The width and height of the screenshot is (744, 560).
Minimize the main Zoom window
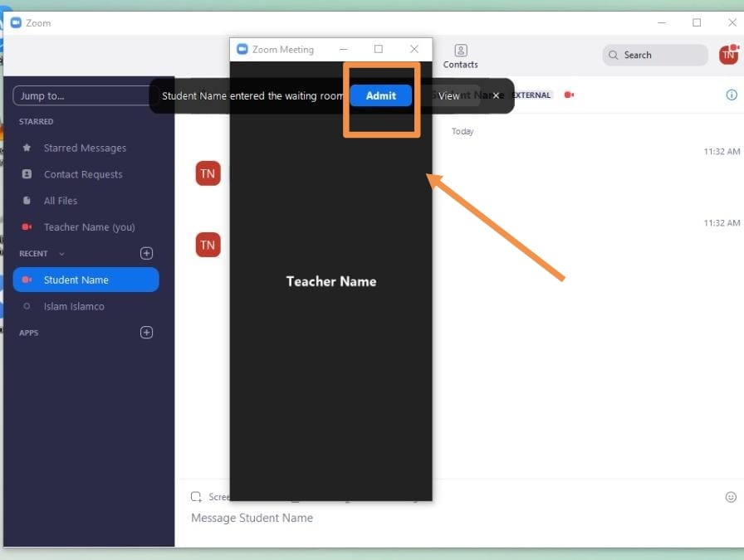pos(662,22)
